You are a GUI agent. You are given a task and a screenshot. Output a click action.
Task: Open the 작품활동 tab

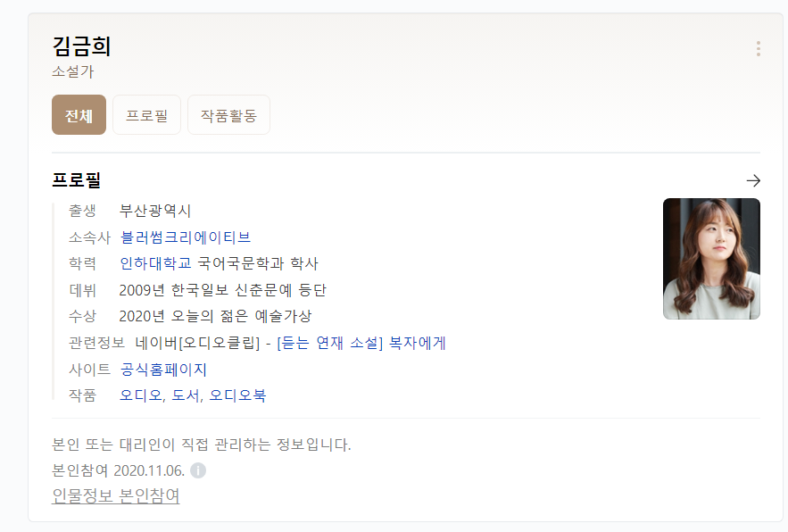[x=228, y=115]
